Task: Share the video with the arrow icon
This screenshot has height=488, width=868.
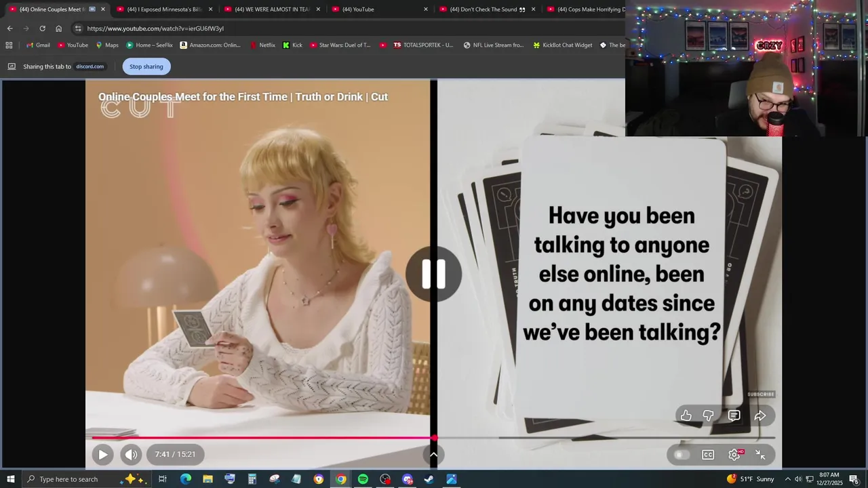Action: click(x=760, y=415)
